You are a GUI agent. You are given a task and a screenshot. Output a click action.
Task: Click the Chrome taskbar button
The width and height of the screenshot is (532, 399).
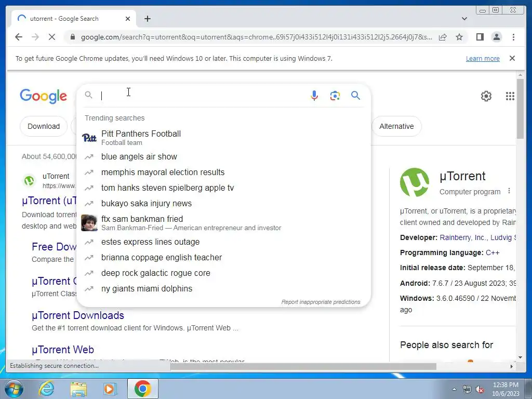click(x=143, y=389)
